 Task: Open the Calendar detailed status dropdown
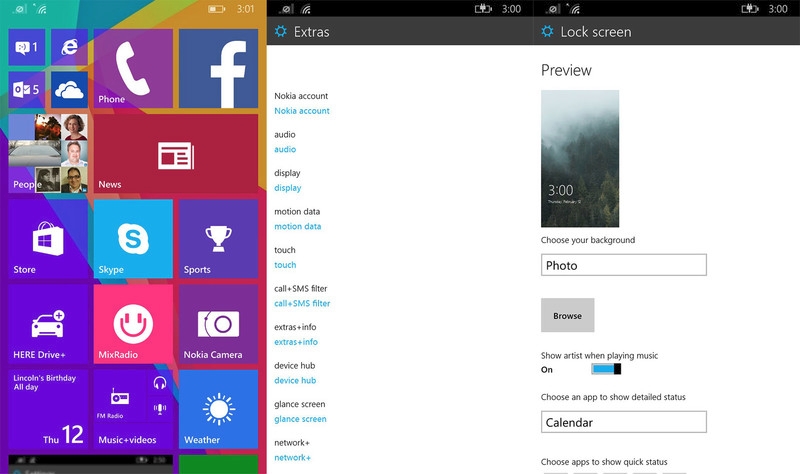[x=623, y=422]
